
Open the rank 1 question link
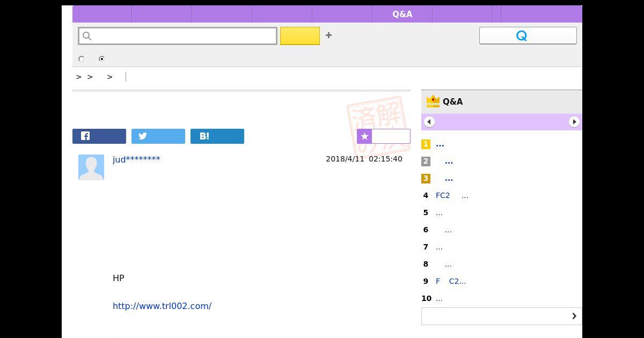click(x=440, y=144)
